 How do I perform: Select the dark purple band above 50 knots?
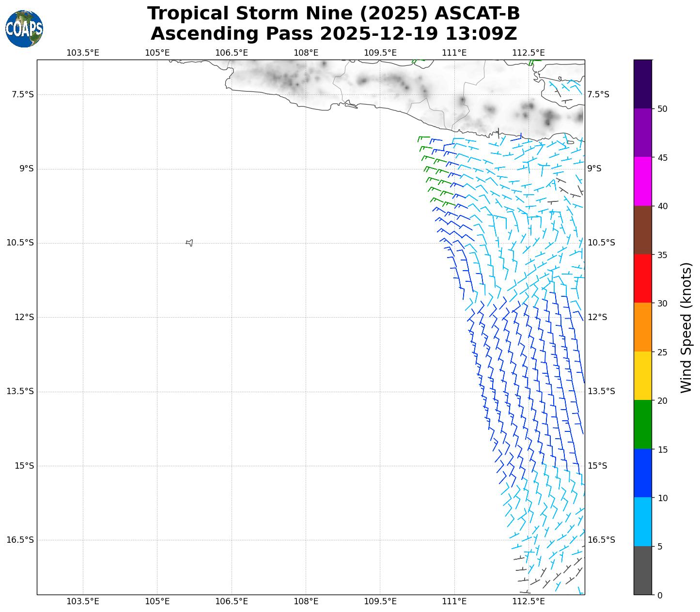(643, 84)
